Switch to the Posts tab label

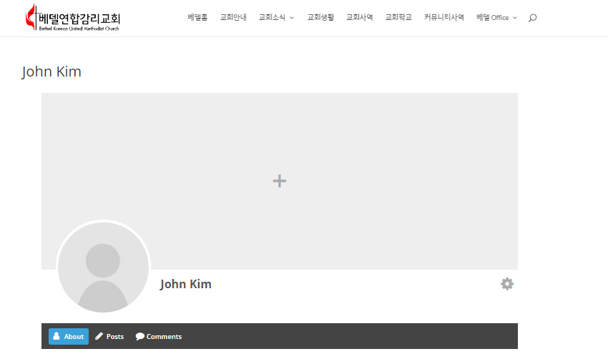click(115, 337)
